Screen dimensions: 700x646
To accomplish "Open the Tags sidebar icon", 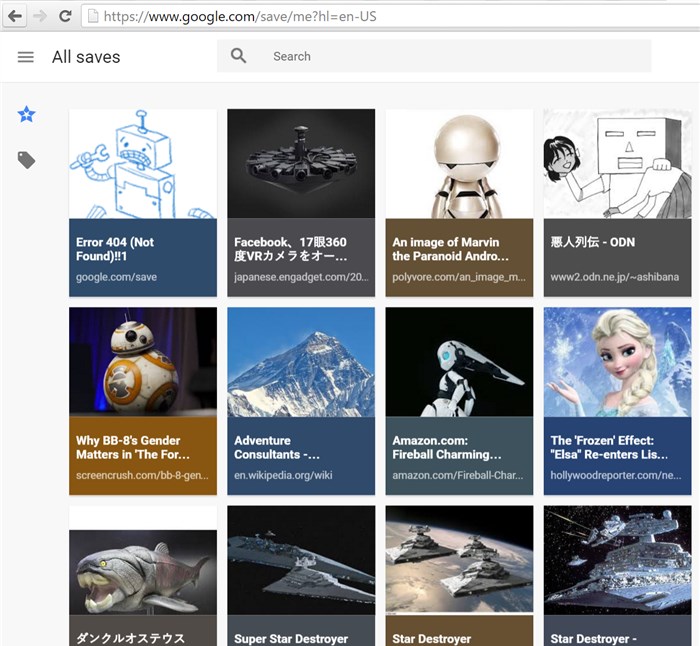I will [26, 160].
